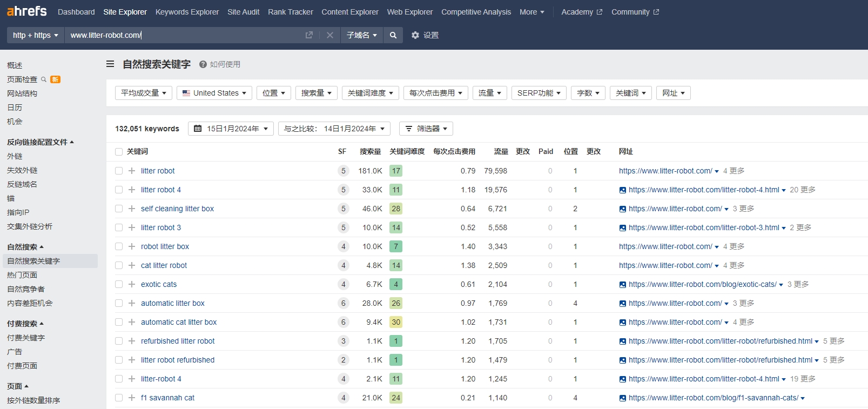The image size is (868, 409).
Task: Open the 与之比较 comparison date dropdown
Action: tap(334, 129)
